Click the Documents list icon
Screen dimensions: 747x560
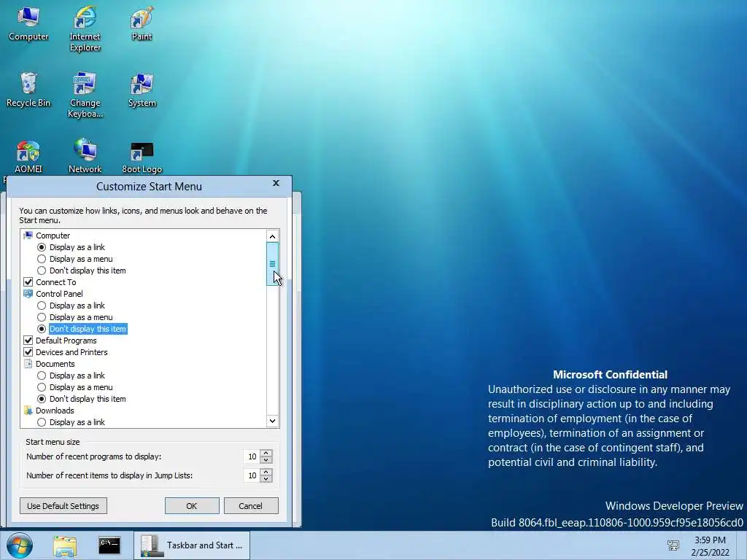click(28, 364)
